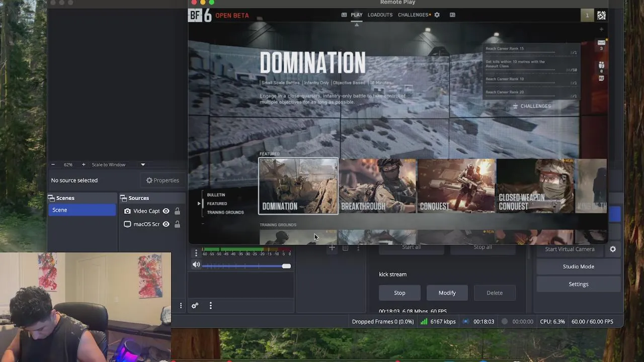644x362 pixels.
Task: Open sources toolbar overflow dots menu
Action: click(181, 306)
